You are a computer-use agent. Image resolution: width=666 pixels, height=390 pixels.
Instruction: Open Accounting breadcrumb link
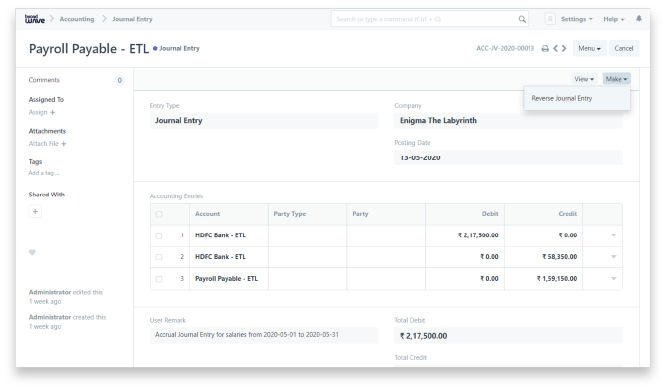77,19
